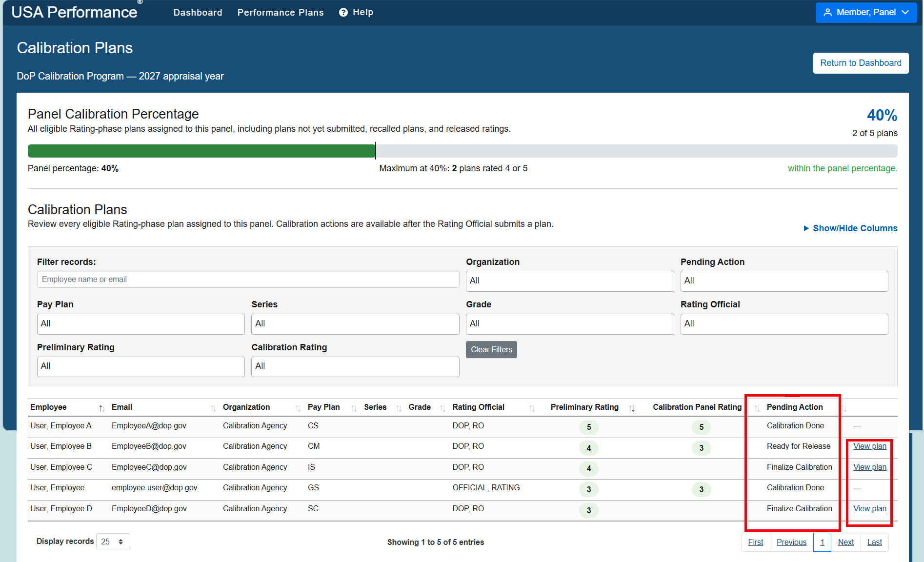Expand Show/Hide Columns
Image resolution: width=924 pixels, height=562 pixels.
[850, 228]
